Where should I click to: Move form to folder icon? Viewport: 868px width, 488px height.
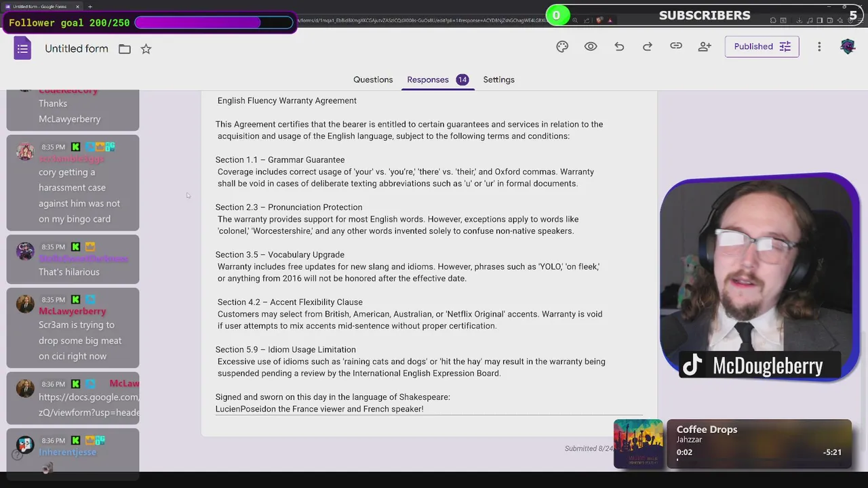pos(125,49)
